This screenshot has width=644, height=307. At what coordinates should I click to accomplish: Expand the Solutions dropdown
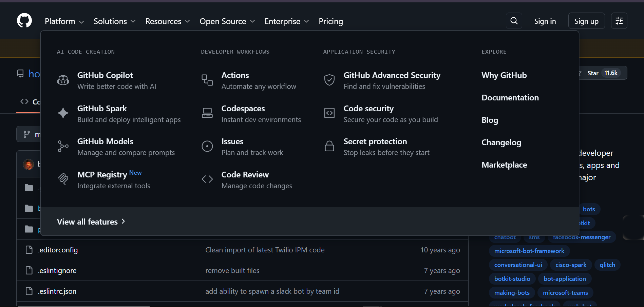click(x=114, y=21)
